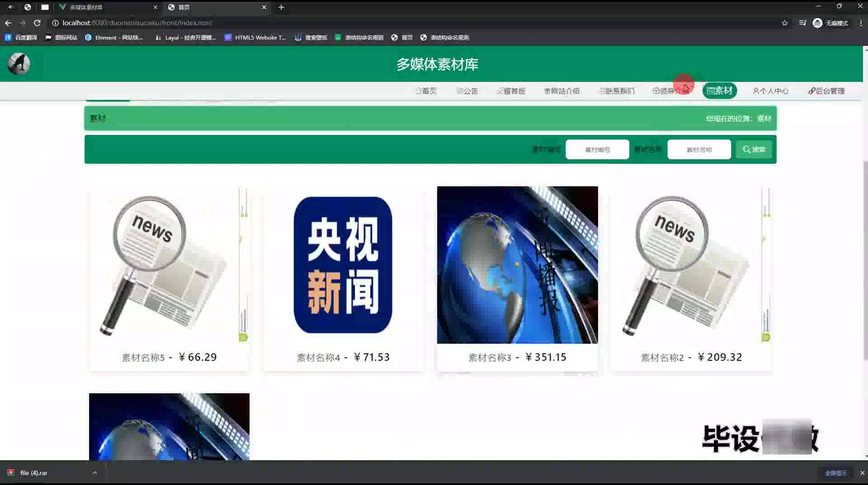The width and height of the screenshot is (868, 485).
Task: Open the 央视新闻 thumbnail for 素材名称4
Action: point(343,265)
